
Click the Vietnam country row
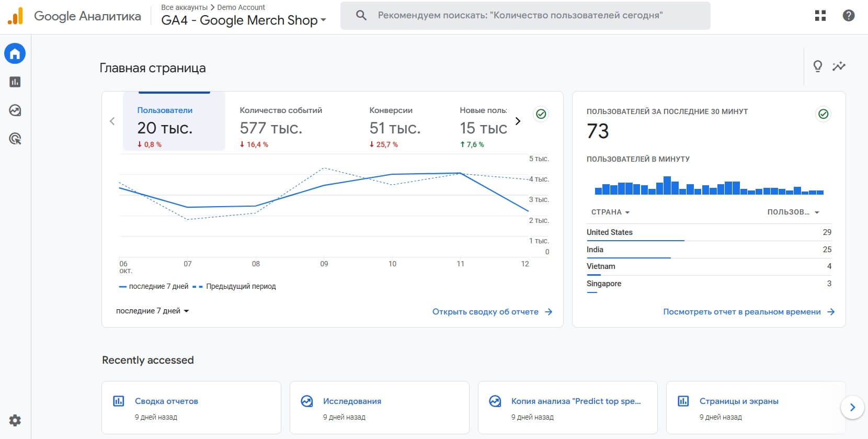709,266
